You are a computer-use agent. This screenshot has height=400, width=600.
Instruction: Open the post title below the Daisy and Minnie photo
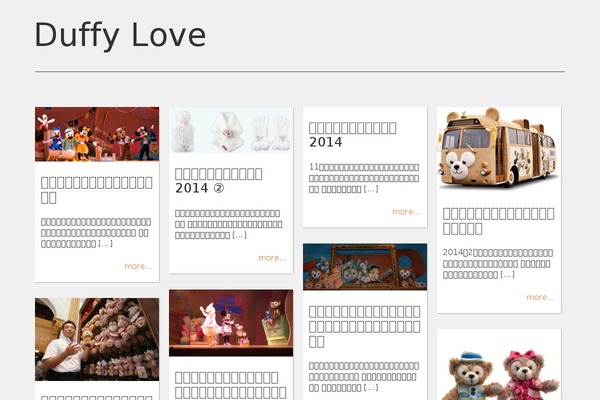(231, 385)
